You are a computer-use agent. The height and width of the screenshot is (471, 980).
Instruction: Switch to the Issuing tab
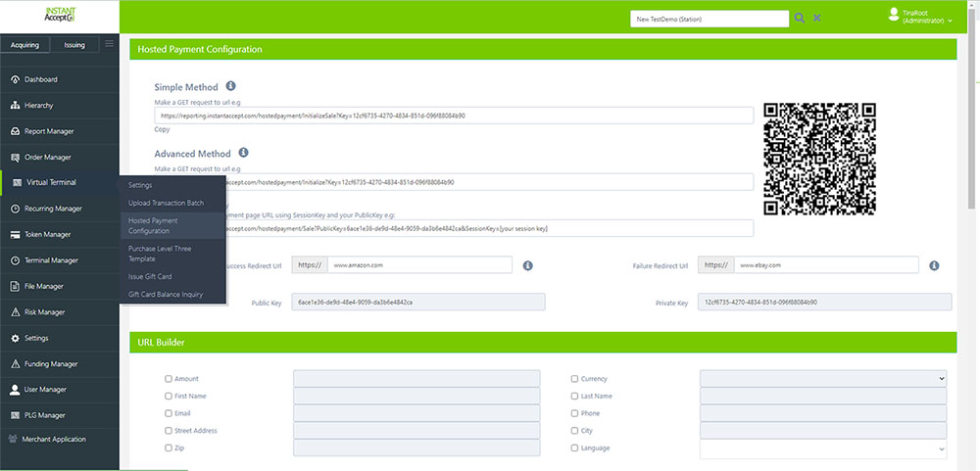pyautogui.click(x=74, y=45)
